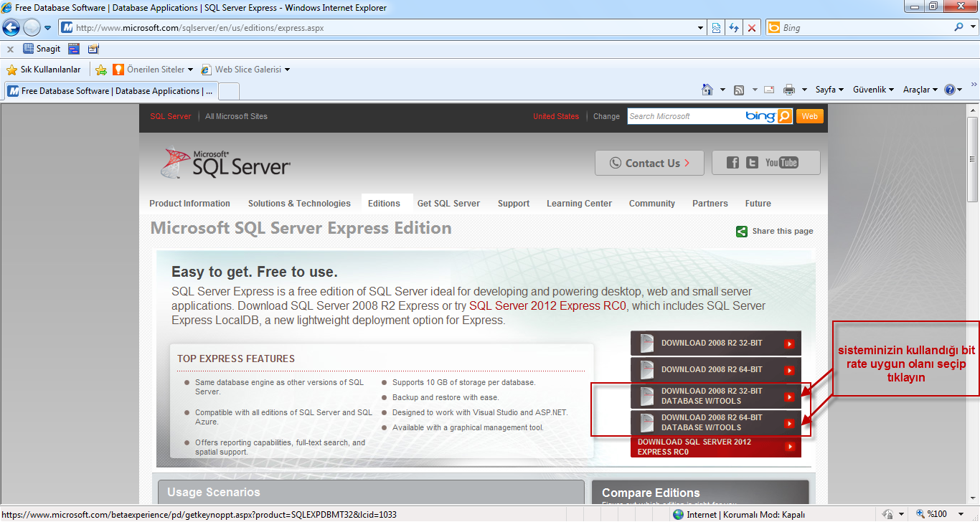Click the add to favorites bar star icon

click(101, 70)
